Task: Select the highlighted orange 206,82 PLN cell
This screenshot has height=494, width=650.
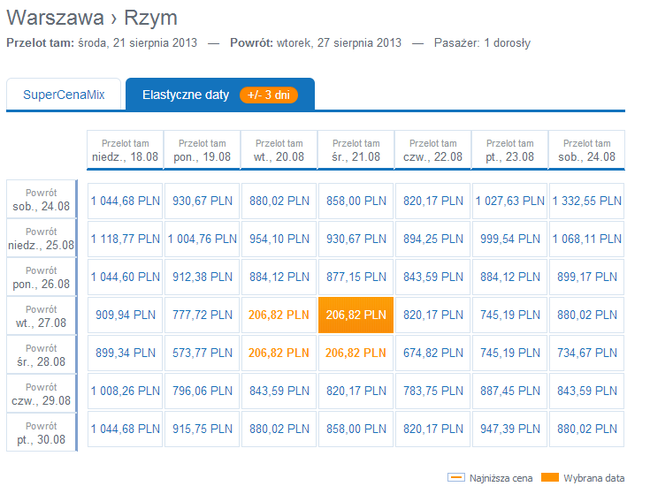Action: (x=356, y=315)
